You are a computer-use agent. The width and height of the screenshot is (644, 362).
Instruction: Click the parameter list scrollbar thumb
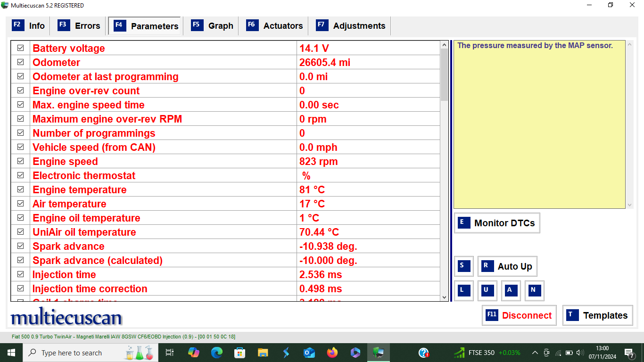[444, 74]
